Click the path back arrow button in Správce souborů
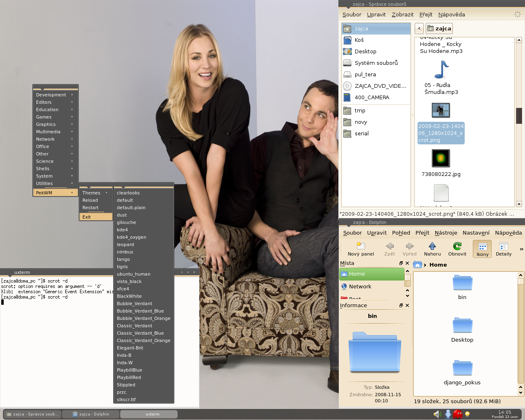 coord(419,28)
